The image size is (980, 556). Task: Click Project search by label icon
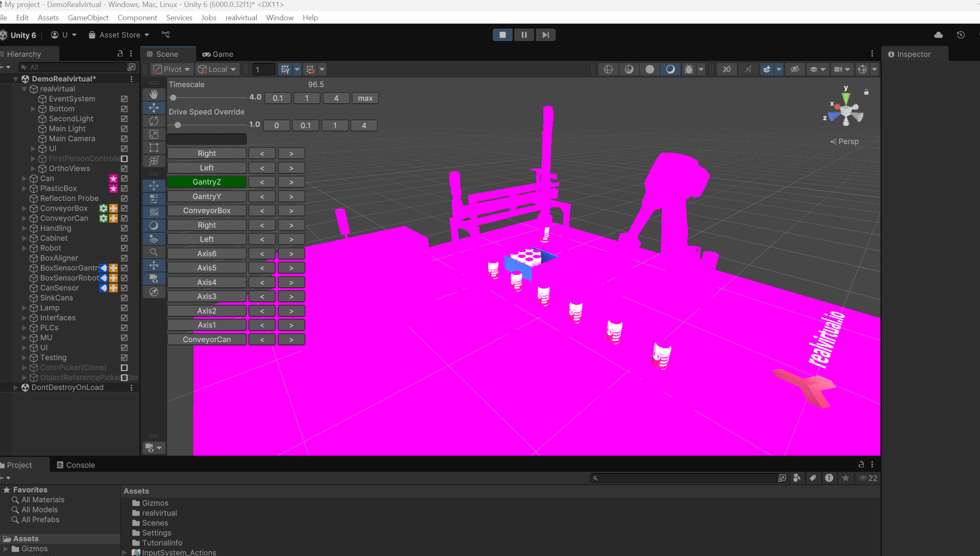point(813,478)
